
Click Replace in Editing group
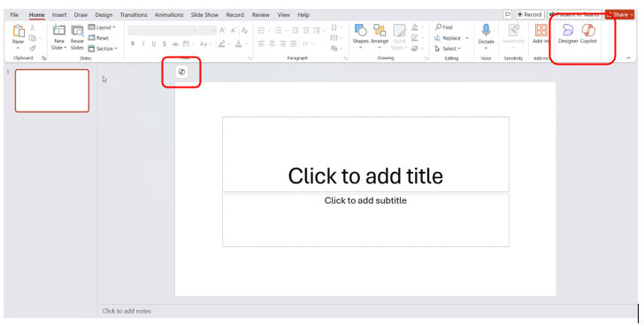coord(448,38)
